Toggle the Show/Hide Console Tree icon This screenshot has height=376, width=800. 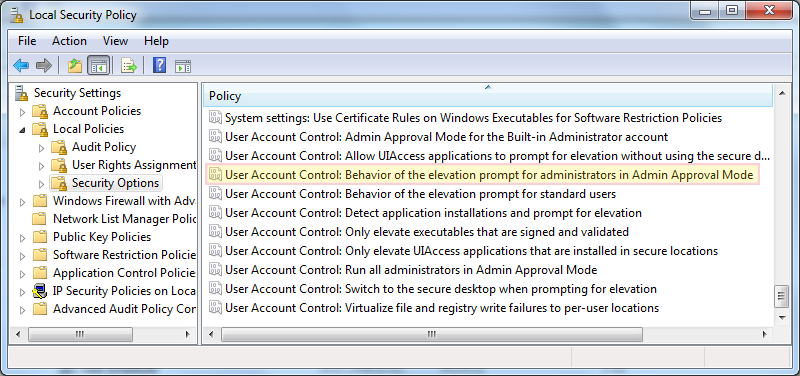99,65
